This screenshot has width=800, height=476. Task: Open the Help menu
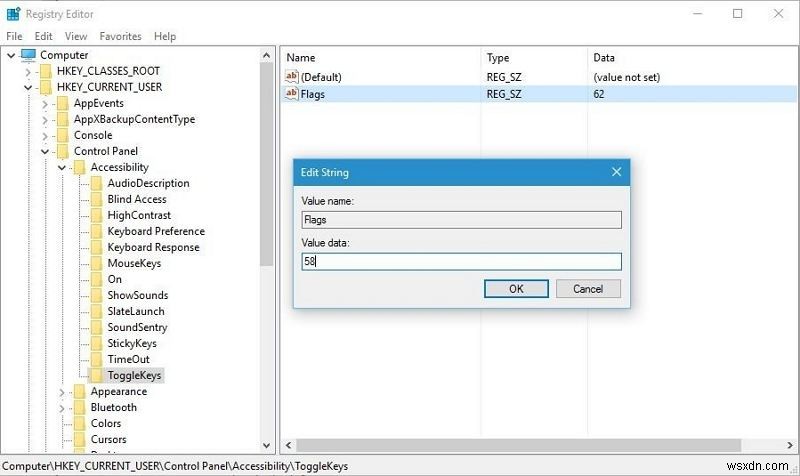[165, 36]
